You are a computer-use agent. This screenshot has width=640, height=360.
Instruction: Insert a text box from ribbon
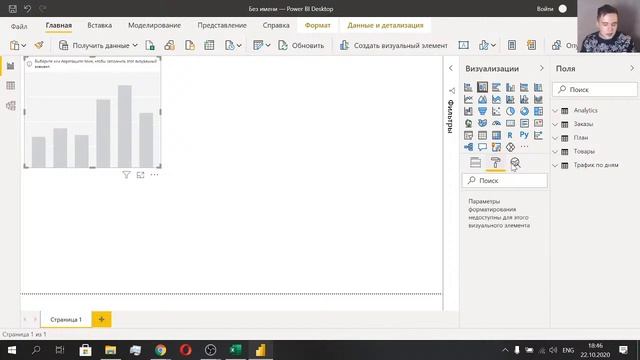click(463, 45)
